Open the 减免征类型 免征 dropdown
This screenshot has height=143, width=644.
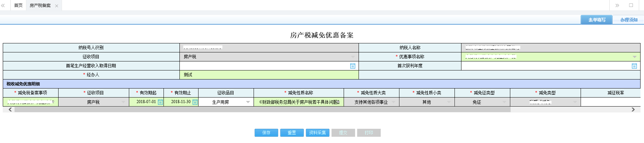click(504, 102)
